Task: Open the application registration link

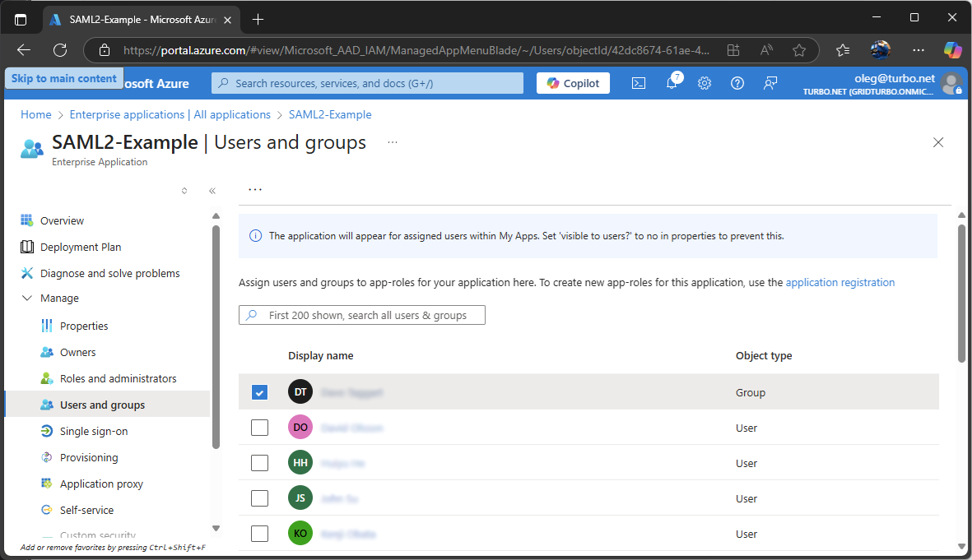Action: coord(840,282)
